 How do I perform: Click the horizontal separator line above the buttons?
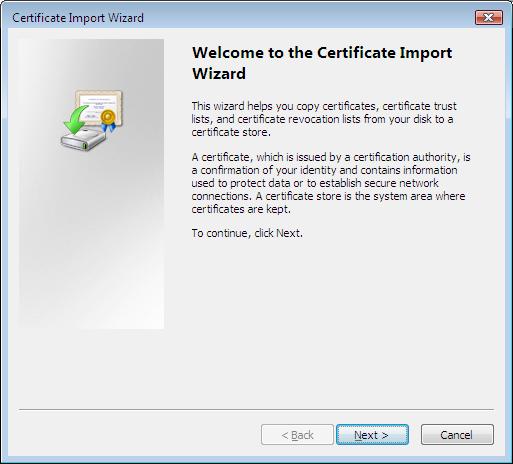[x=256, y=409]
